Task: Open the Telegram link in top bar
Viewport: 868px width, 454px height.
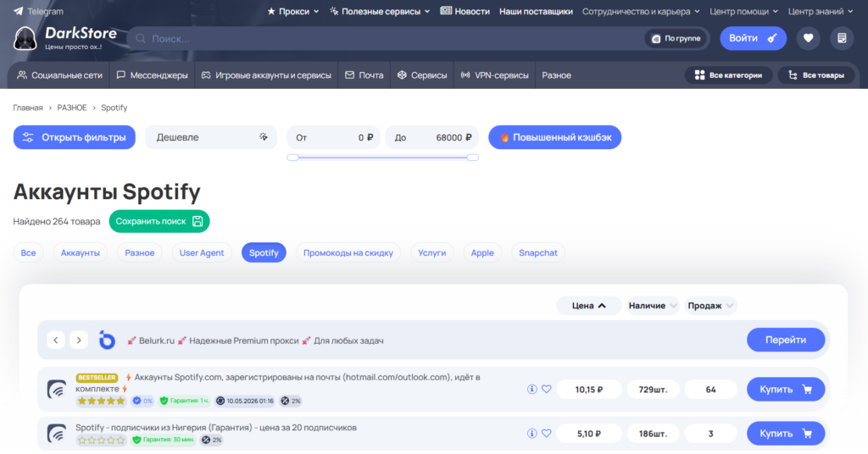Action: click(x=38, y=11)
